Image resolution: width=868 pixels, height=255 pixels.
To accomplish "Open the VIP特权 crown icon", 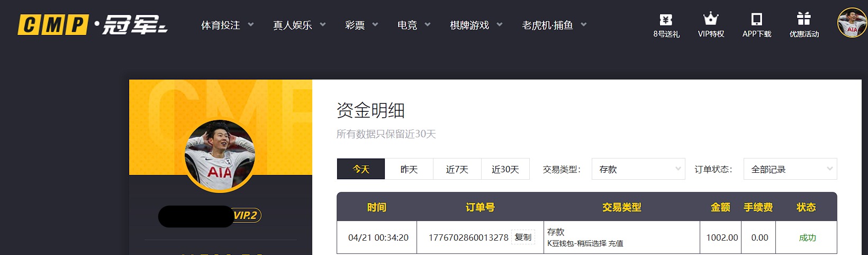I will [711, 19].
